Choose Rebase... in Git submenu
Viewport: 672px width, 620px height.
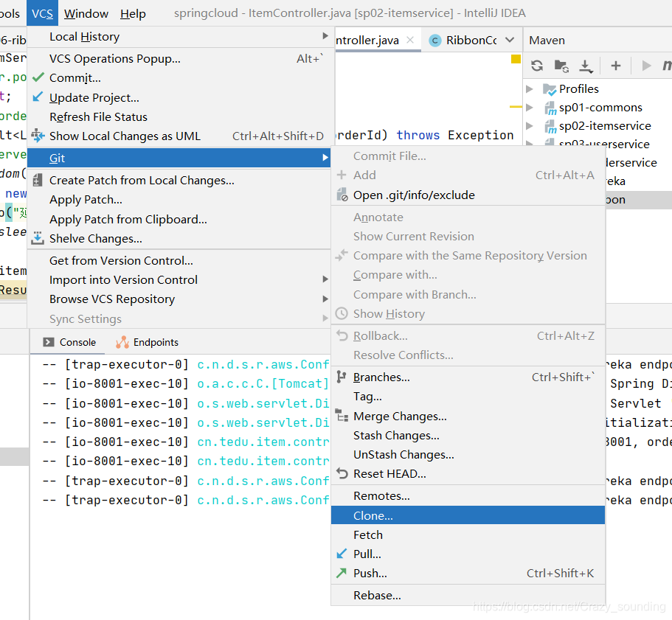[468, 596]
